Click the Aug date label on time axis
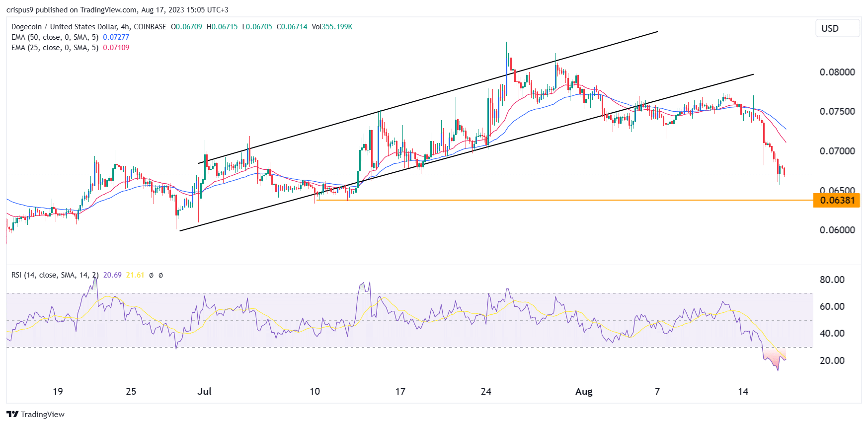 point(584,391)
